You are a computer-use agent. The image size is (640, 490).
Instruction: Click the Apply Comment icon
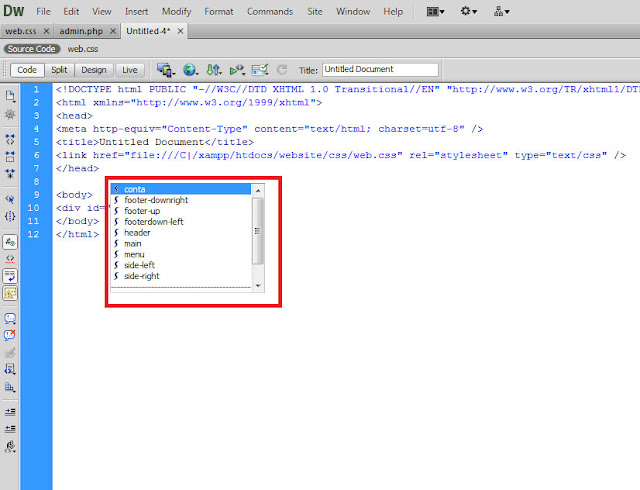[x=10, y=318]
